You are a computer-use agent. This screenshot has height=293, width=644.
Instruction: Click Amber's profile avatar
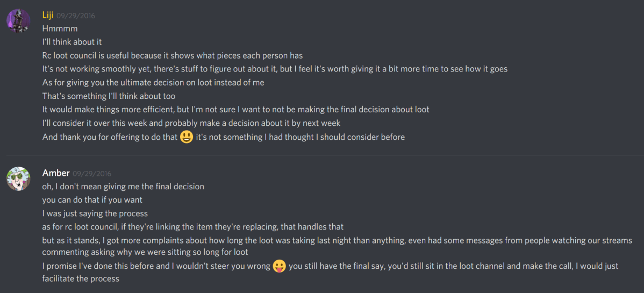[x=18, y=178]
